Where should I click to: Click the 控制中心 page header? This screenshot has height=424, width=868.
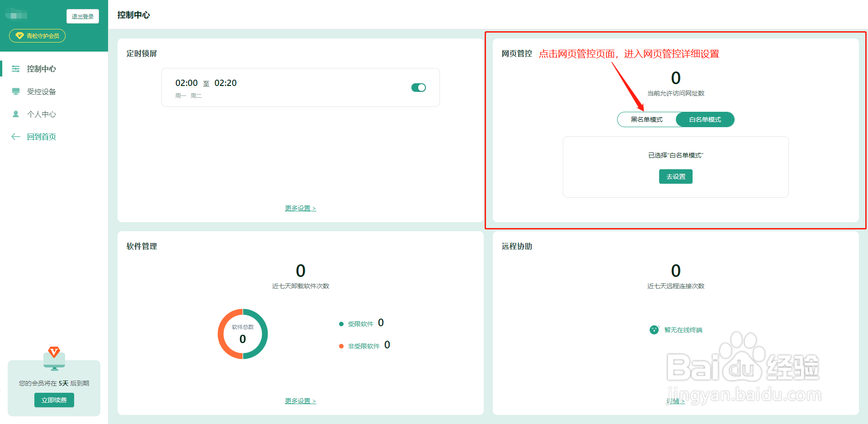pyautogui.click(x=134, y=15)
